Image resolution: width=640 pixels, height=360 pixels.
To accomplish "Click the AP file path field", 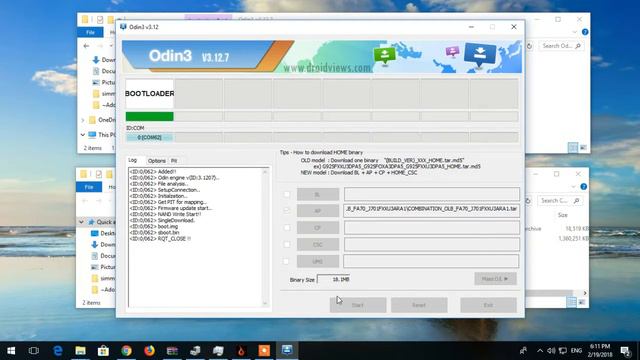I will [431, 210].
